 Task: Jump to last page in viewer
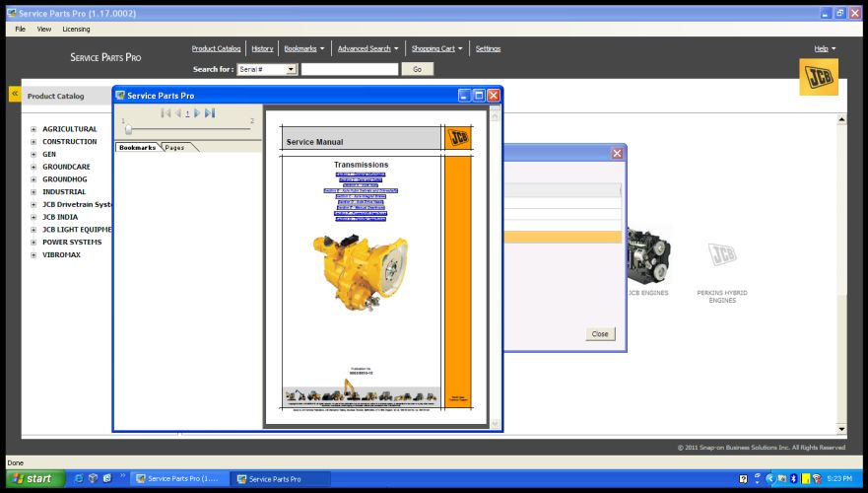coord(210,113)
